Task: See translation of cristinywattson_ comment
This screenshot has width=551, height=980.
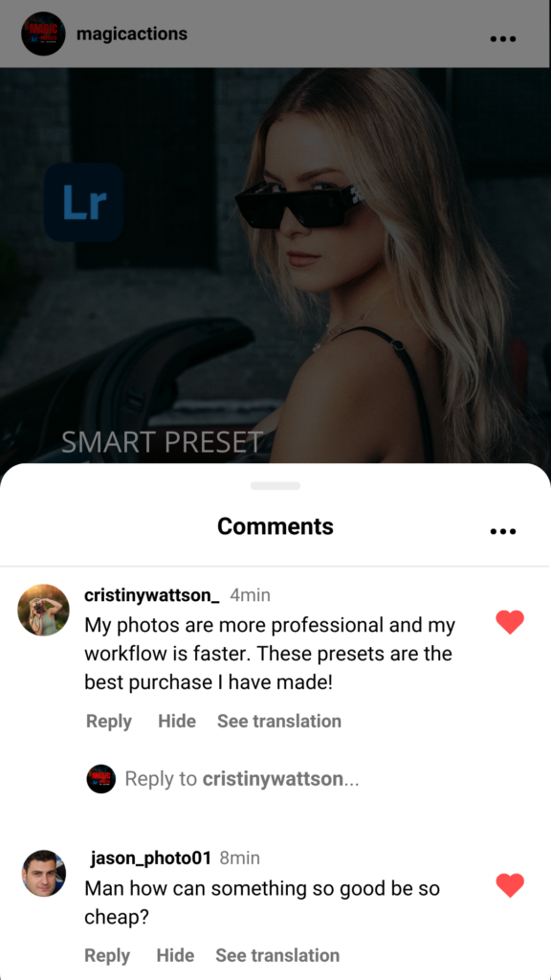Action: point(279,722)
